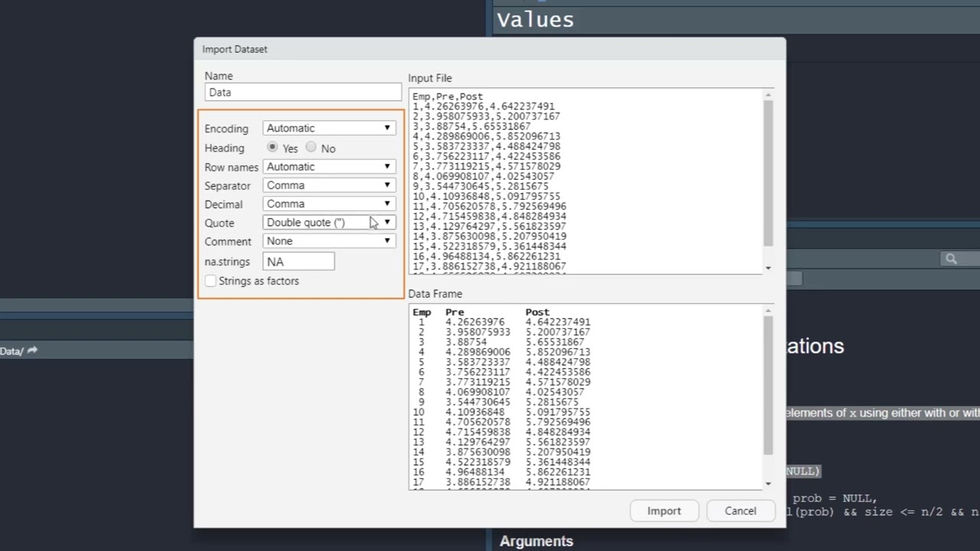Open the Encoding dropdown
Screen dimensions: 980x551
329,128
